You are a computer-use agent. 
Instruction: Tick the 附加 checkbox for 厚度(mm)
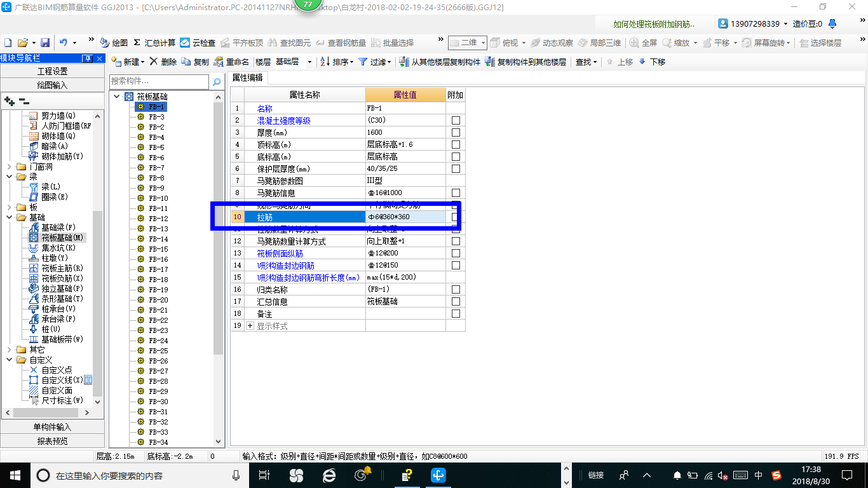[456, 133]
